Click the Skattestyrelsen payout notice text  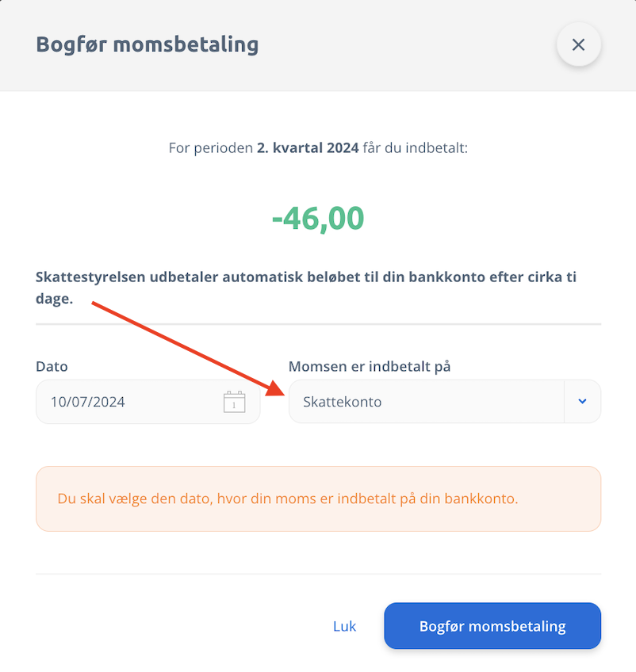(306, 288)
